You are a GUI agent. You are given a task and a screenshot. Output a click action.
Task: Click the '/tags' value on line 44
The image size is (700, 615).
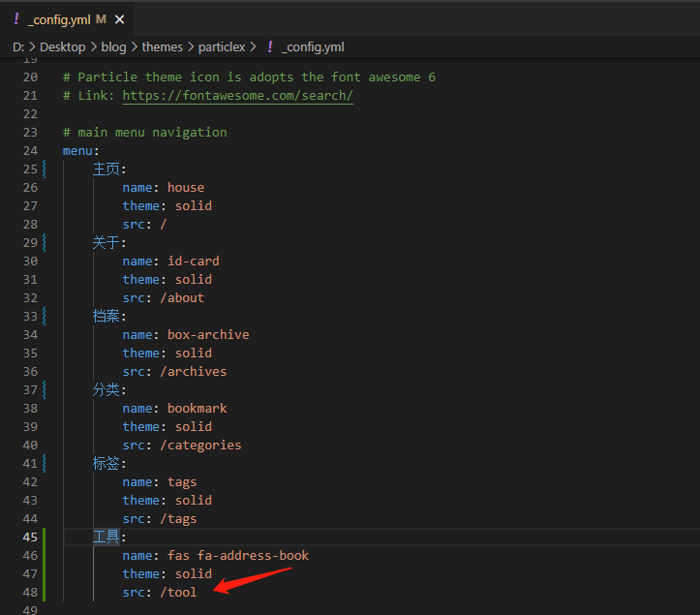178,519
